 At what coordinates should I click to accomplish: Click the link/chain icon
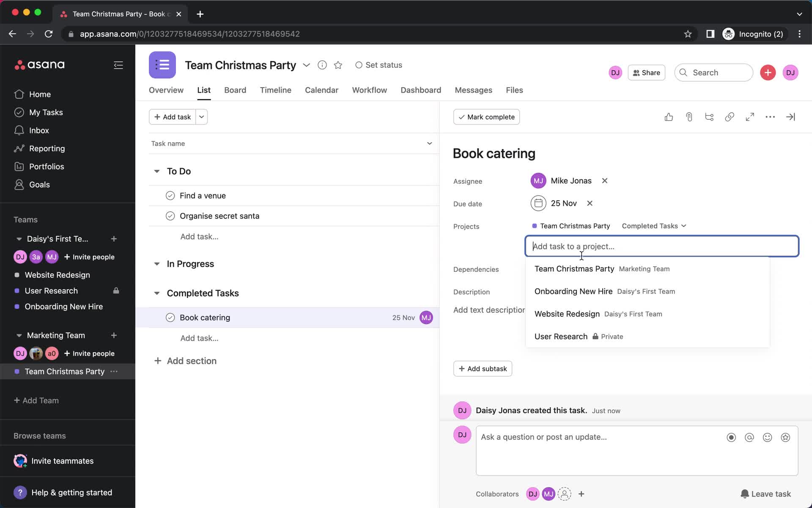click(x=730, y=116)
